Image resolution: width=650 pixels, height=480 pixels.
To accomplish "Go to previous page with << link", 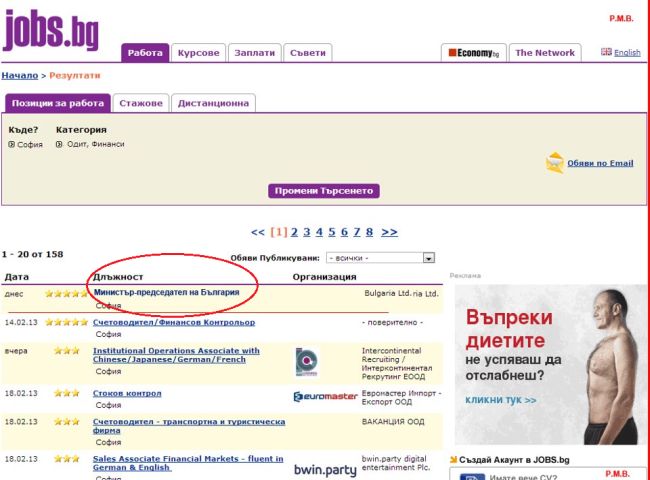I will point(258,232).
